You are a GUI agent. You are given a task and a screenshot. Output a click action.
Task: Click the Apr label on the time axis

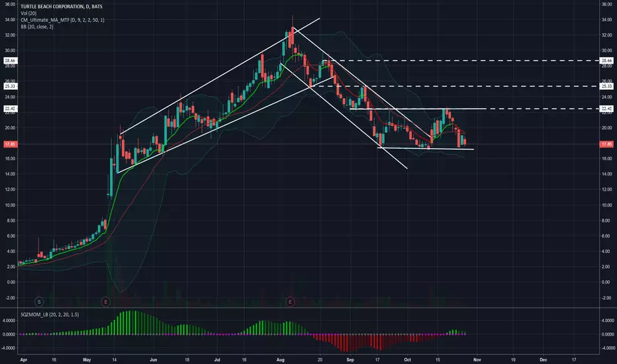click(24, 359)
